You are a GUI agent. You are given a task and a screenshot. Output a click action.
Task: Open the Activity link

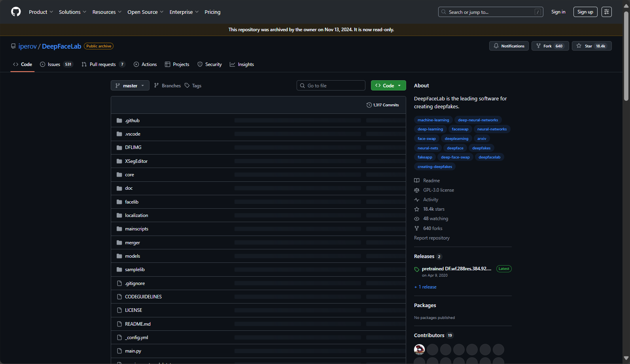pos(426,200)
